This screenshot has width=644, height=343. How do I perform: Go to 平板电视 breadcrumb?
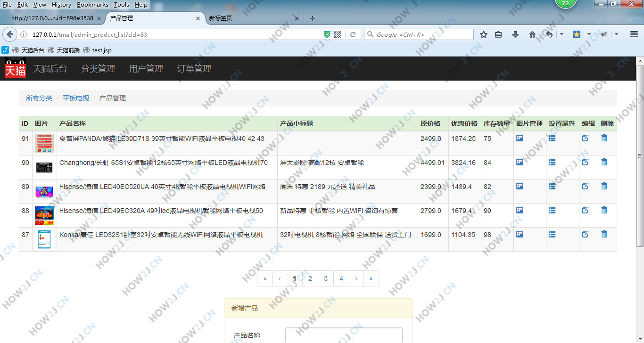click(76, 98)
